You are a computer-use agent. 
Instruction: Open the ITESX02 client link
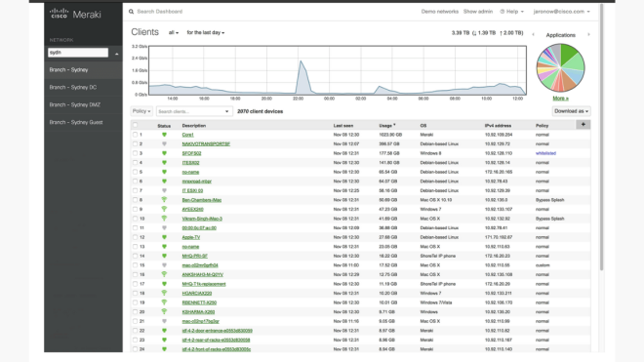pyautogui.click(x=190, y=163)
